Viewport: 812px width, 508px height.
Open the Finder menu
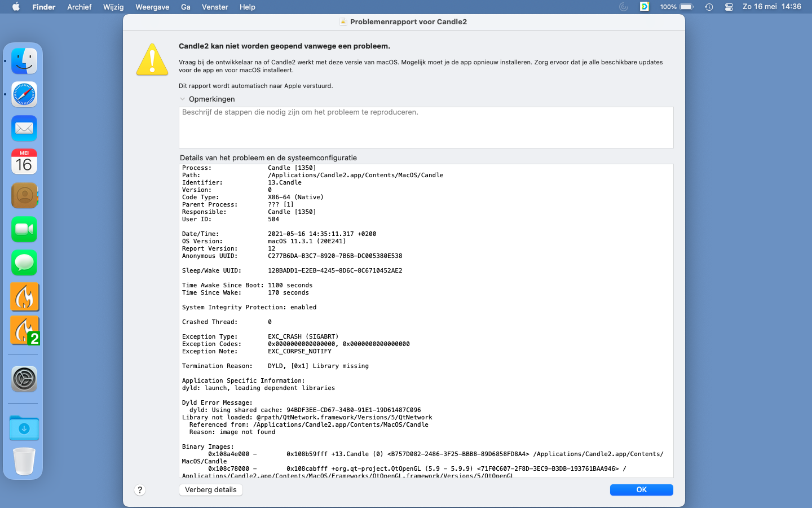pyautogui.click(x=44, y=7)
